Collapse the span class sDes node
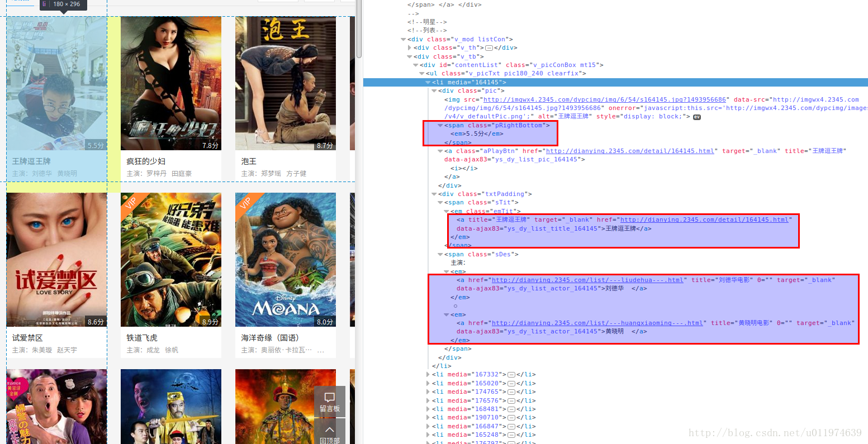Screen dimensions: 868x444 440,255
